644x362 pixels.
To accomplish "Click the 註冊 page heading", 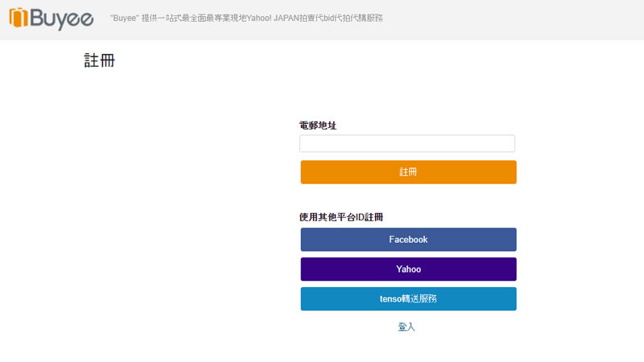I will coord(99,60).
